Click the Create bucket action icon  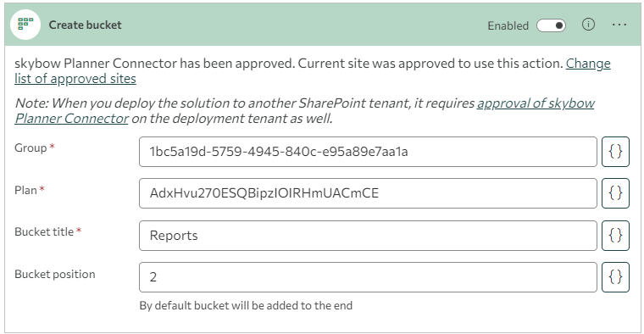[x=25, y=25]
